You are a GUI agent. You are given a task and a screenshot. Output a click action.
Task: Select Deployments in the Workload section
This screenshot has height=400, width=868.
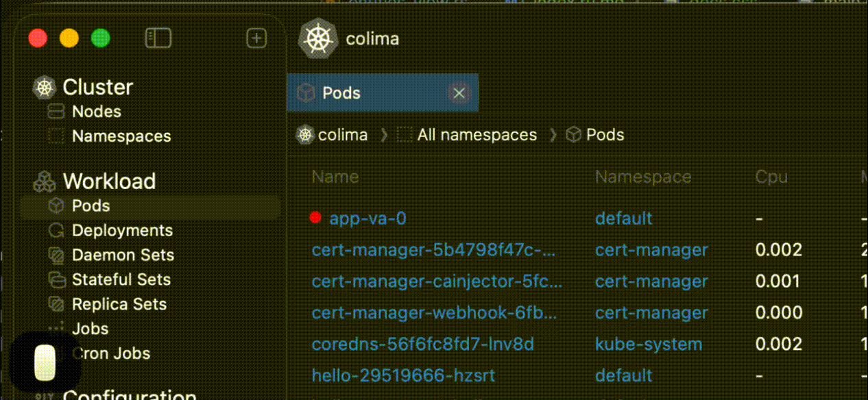122,231
